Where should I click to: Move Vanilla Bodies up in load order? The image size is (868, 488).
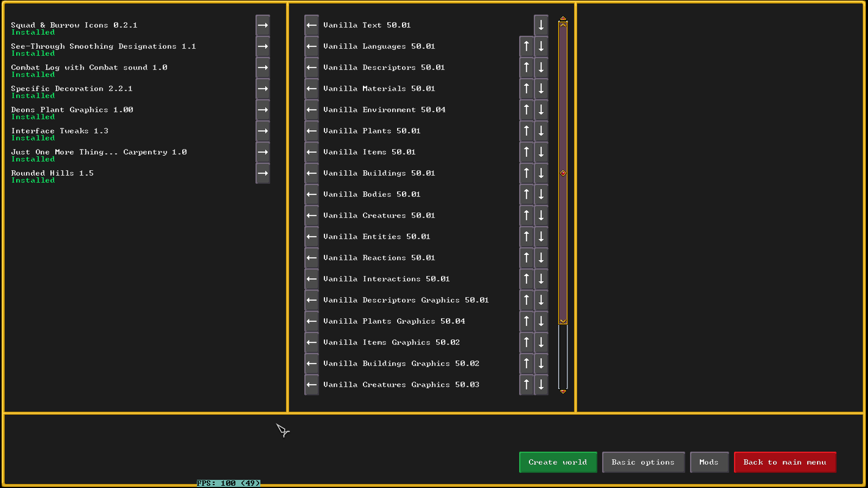coord(526,194)
